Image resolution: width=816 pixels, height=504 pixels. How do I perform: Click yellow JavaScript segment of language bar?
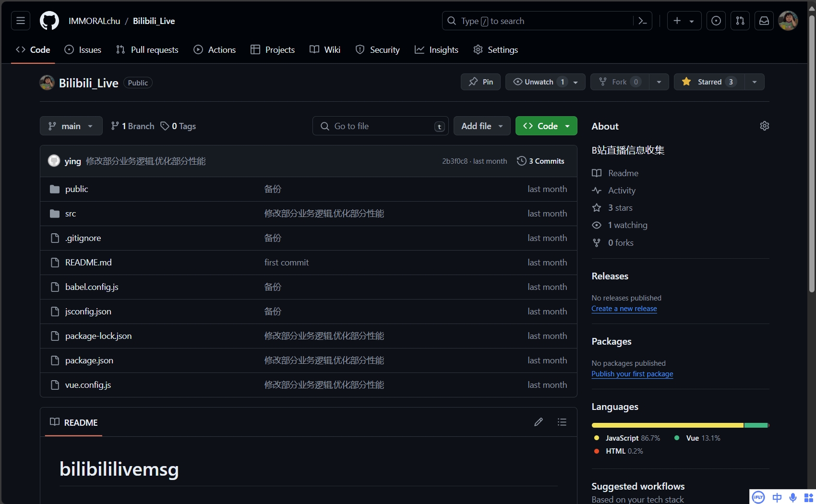pos(667,425)
